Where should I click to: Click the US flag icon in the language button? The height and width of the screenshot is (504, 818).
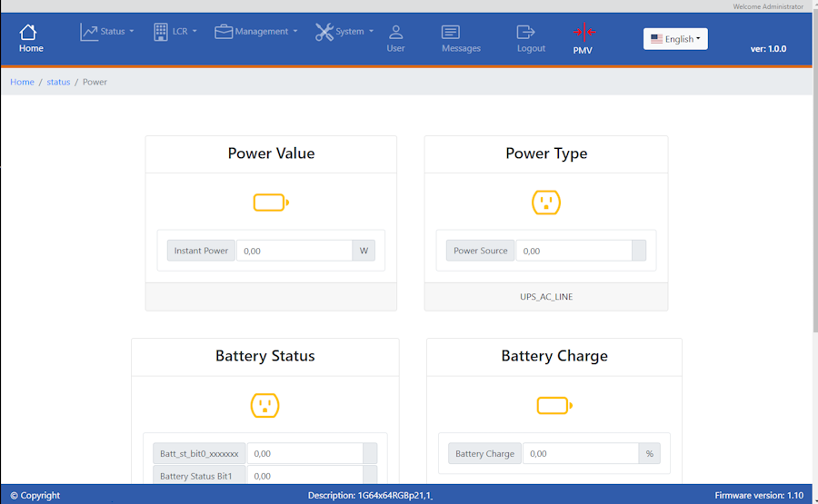(656, 38)
